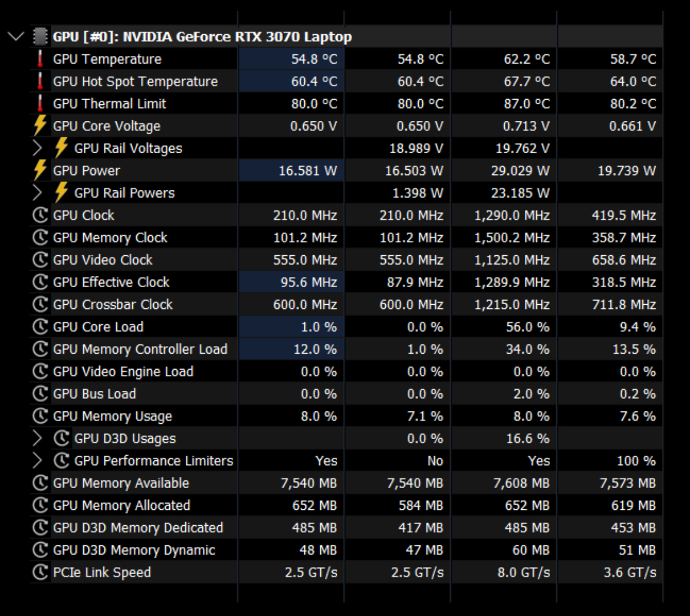The width and height of the screenshot is (690, 616).
Task: Select the GPU D3D Memory Dynamic label
Action: [134, 551]
